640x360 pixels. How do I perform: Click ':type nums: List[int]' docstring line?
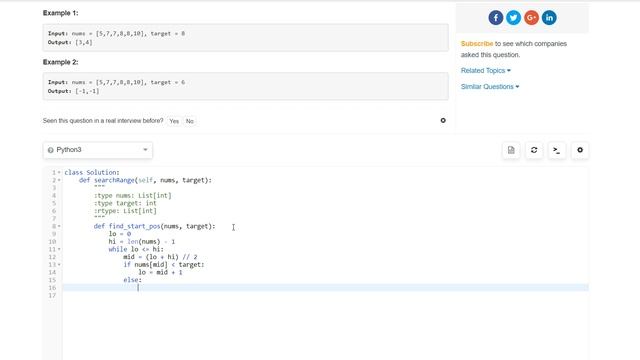(x=133, y=196)
